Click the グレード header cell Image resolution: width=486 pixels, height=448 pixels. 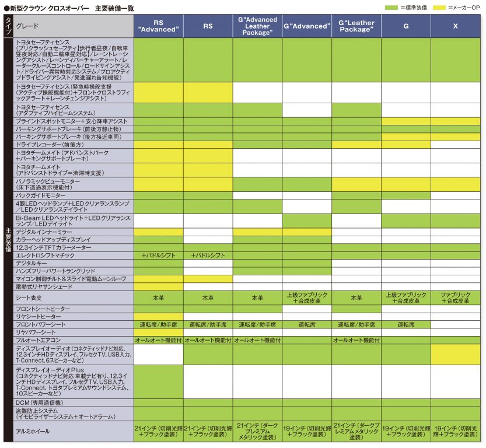coord(73,26)
